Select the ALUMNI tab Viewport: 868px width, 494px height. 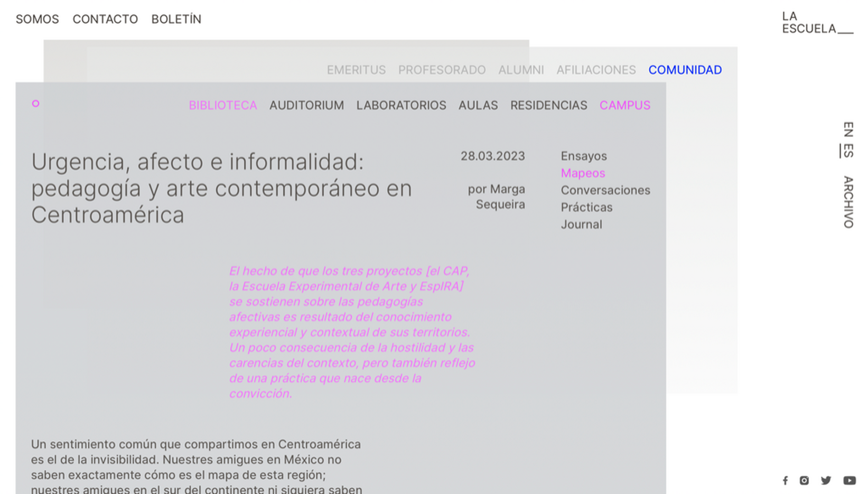[x=521, y=70]
